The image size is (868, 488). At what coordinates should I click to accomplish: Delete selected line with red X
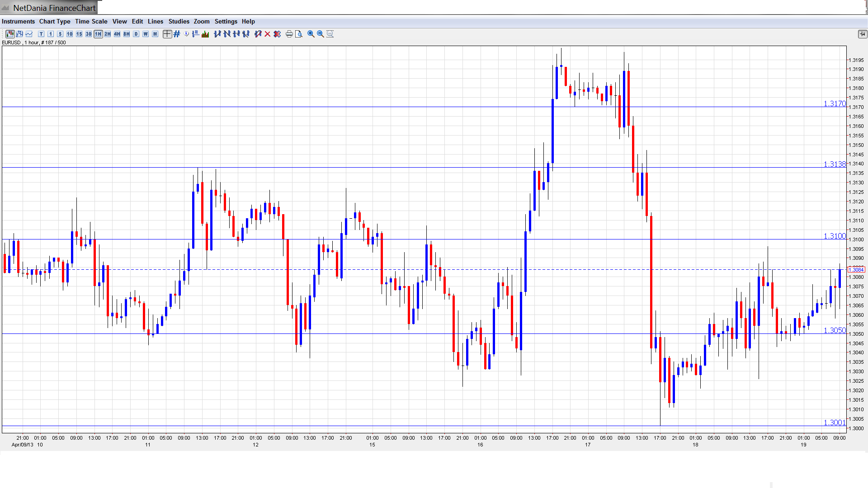268,34
